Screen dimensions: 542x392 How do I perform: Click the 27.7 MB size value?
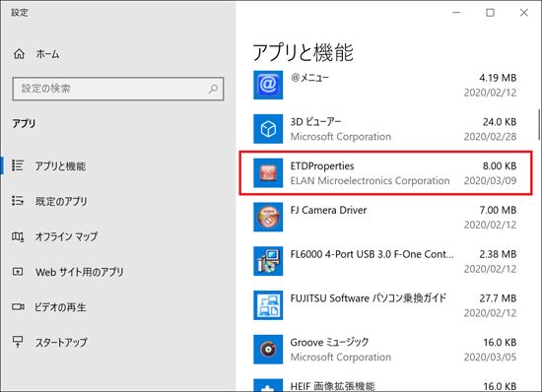click(498, 298)
